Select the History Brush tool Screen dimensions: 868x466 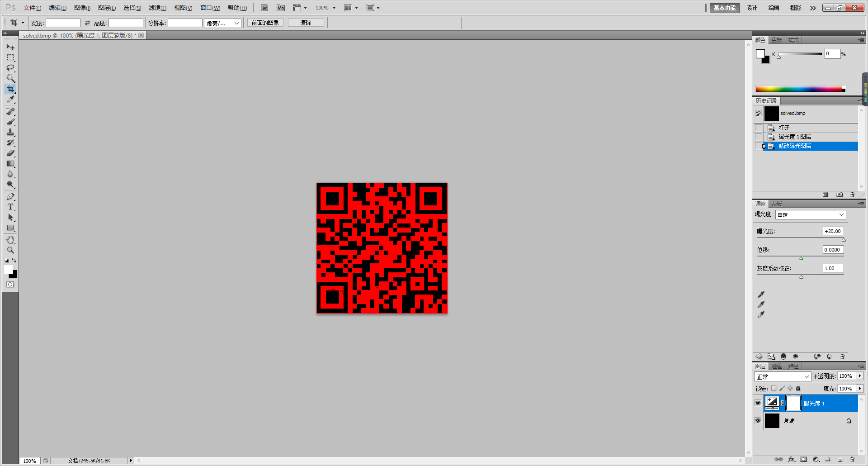pos(10,143)
